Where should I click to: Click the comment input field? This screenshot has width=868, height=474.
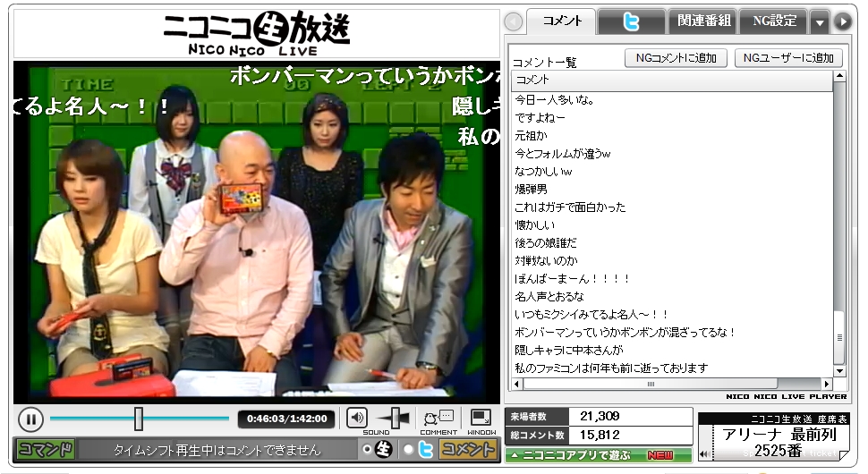point(217,450)
